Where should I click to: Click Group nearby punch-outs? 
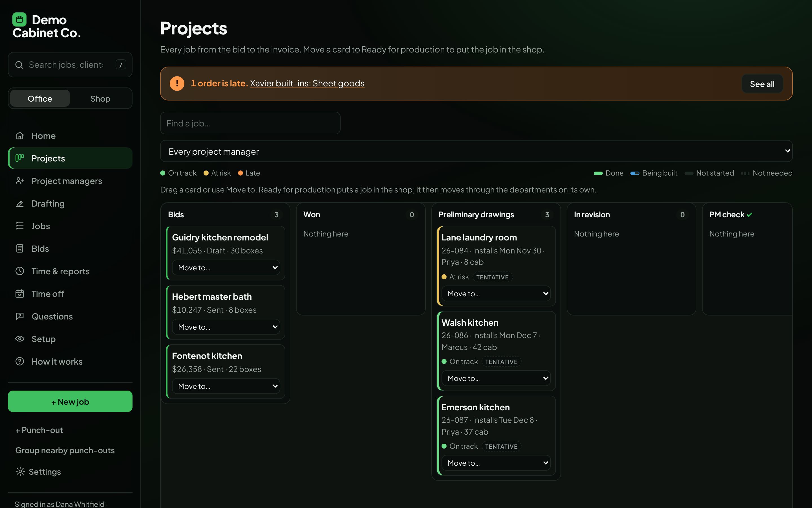65,450
